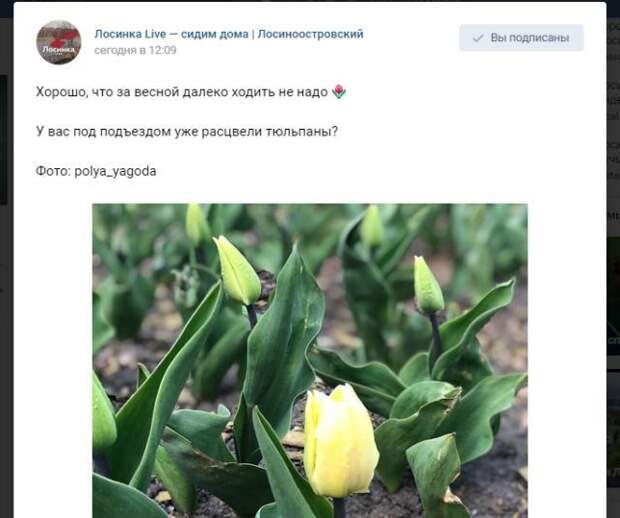
Task: Click the closed green tulip bud upper left
Action: 238,270
